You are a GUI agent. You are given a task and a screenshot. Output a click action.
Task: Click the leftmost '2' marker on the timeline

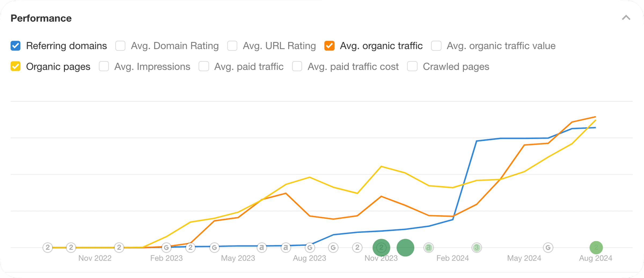click(x=48, y=247)
